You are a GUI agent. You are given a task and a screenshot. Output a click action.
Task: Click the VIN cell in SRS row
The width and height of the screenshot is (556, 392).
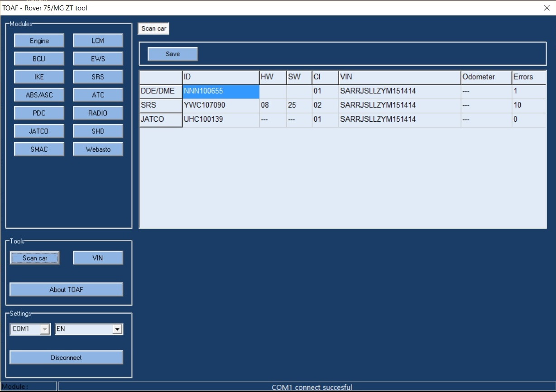click(400, 105)
